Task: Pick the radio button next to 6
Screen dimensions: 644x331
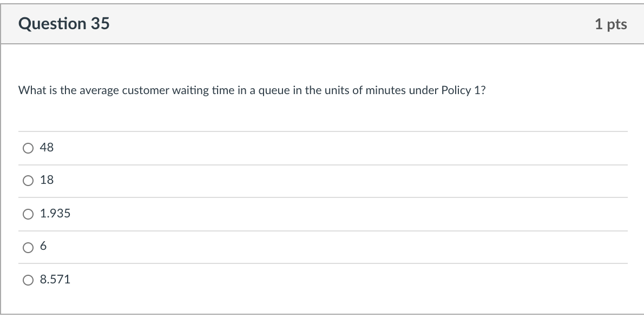Action: (28, 247)
